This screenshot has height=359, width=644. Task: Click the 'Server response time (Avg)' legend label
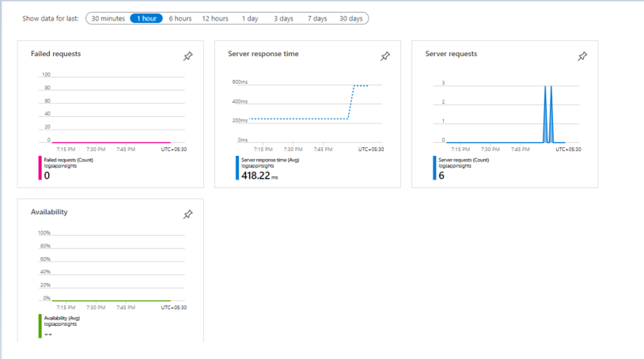tap(271, 160)
